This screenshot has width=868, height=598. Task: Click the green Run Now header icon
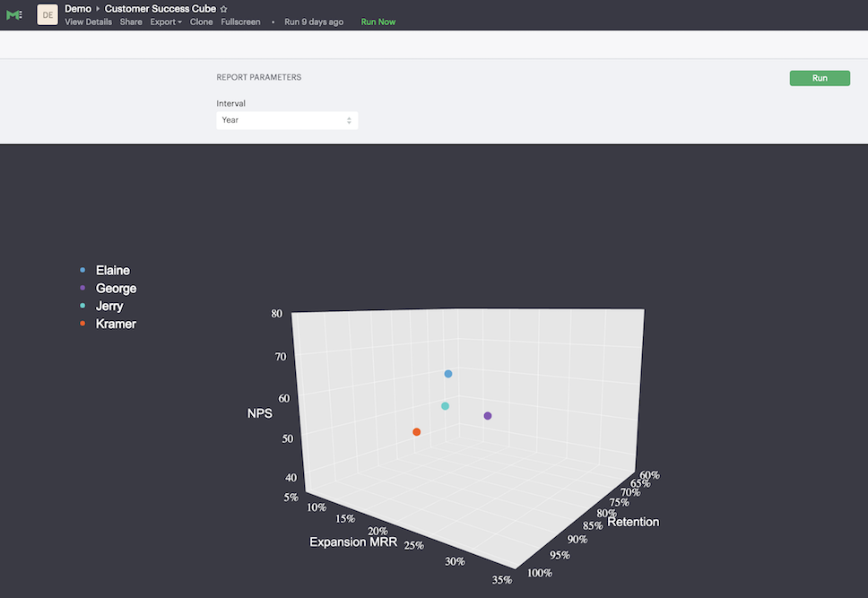coord(378,22)
